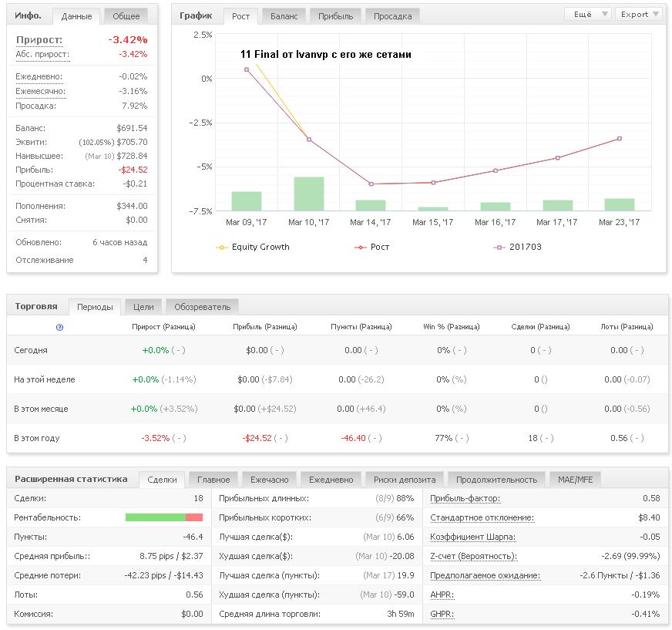The height and width of the screenshot is (630, 672).
Task: Switch to Общее tab in Инфо panel
Action: pyautogui.click(x=126, y=16)
